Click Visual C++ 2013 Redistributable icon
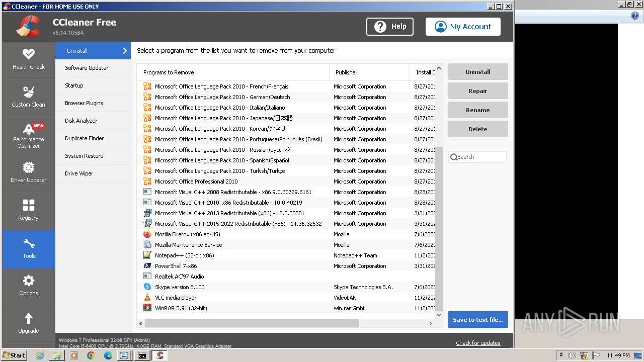 [147, 213]
